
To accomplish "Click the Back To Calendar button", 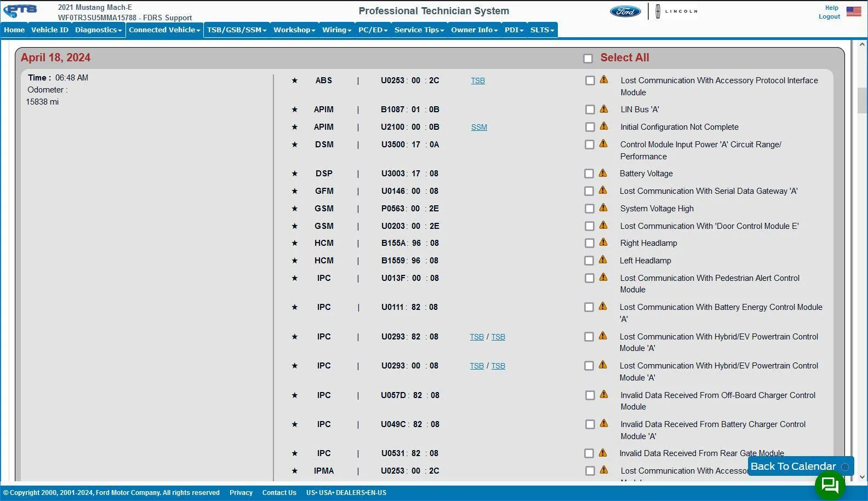I will click(801, 466).
